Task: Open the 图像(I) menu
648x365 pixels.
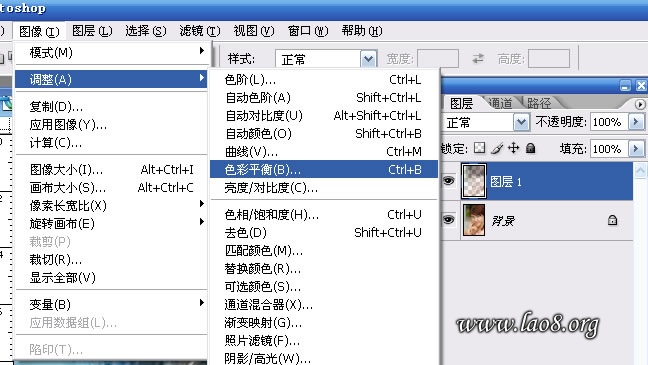Action: pyautogui.click(x=39, y=31)
